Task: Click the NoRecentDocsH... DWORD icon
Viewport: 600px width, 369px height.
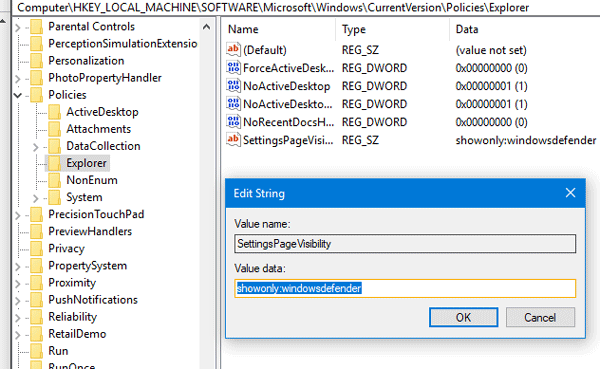Action: pyautogui.click(x=233, y=122)
